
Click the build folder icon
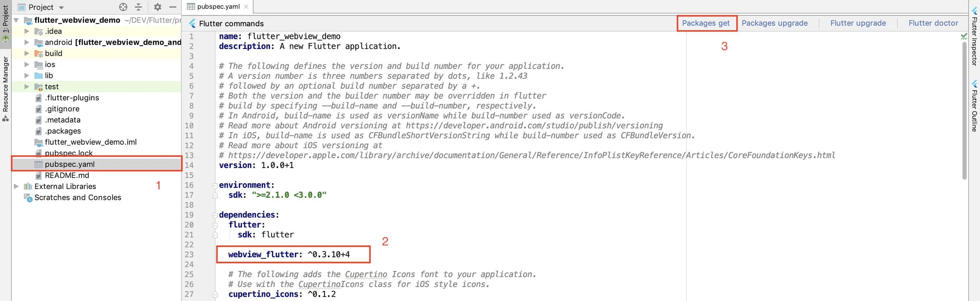(x=39, y=54)
